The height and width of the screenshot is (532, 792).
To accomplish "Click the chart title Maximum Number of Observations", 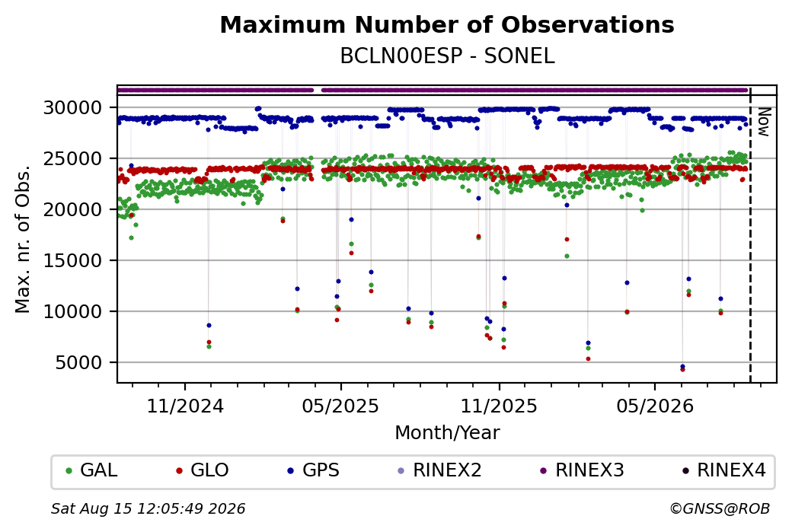I will 447,24.
